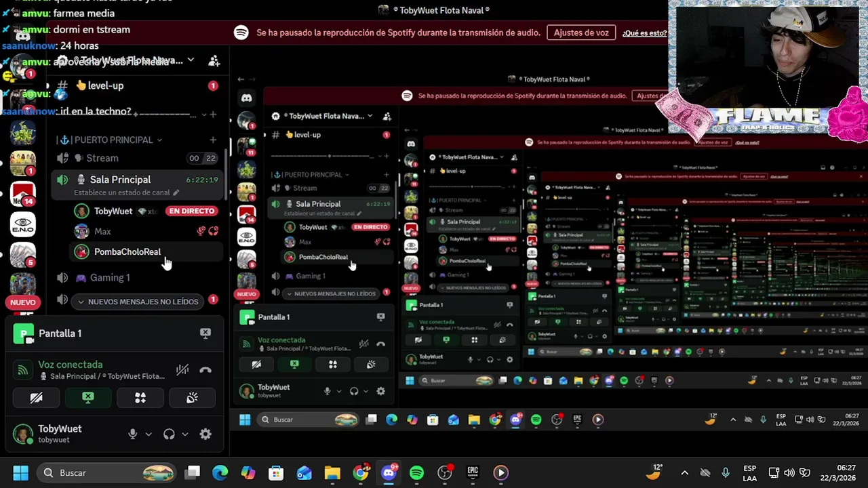
Task: Join main Gaming 1 voice channel
Action: point(136,277)
